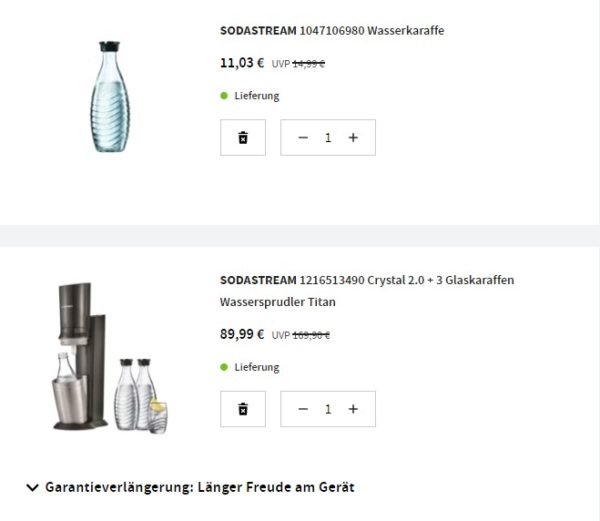The width and height of the screenshot is (600, 521).
Task: Click the Wasserkaraffe quantity field showing 1
Action: (328, 138)
